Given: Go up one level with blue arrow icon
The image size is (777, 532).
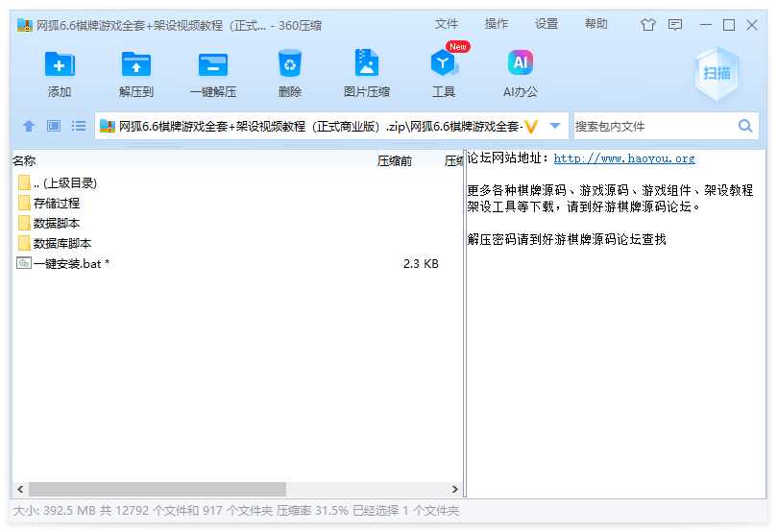Looking at the screenshot, I should point(29,126).
